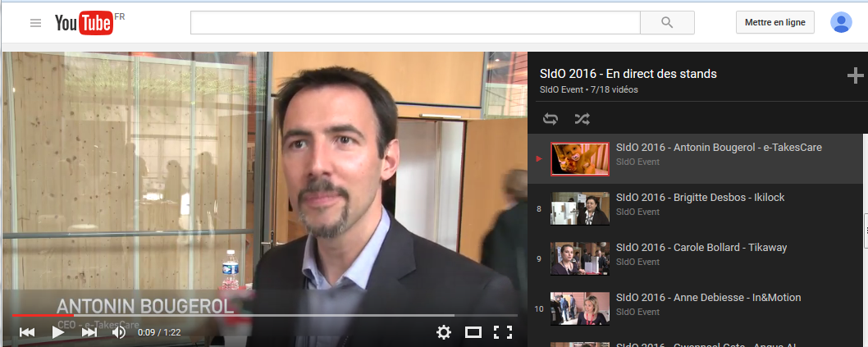Mute the video sound

click(119, 332)
